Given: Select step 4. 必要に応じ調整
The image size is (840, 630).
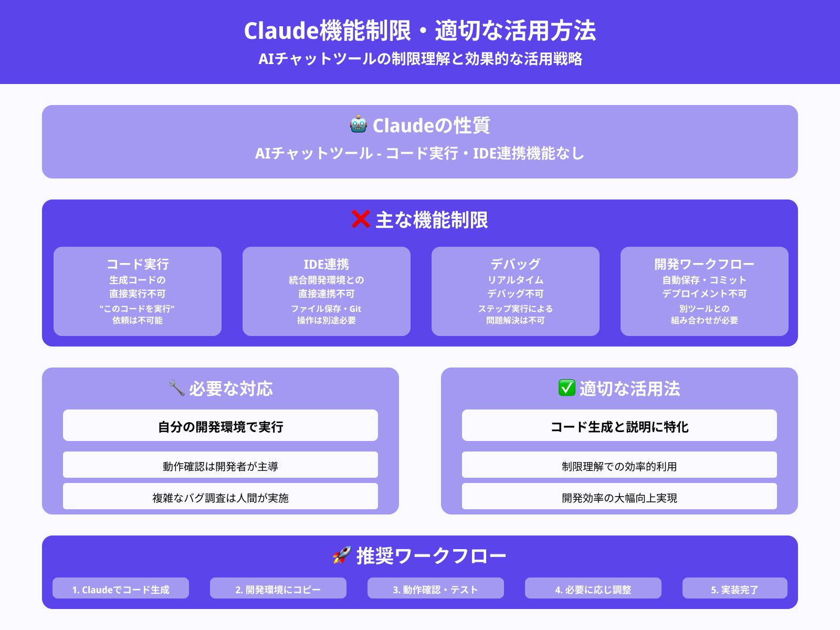Looking at the screenshot, I should pos(593,588).
